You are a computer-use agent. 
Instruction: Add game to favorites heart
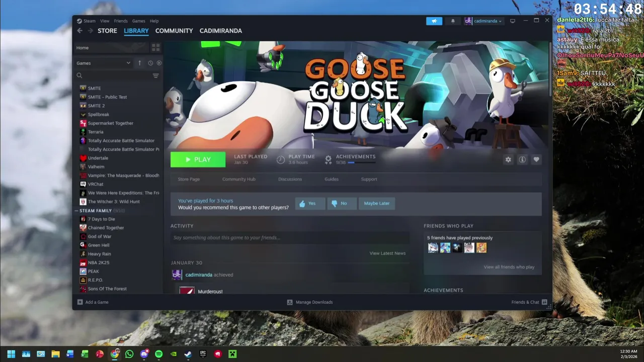pyautogui.click(x=536, y=159)
